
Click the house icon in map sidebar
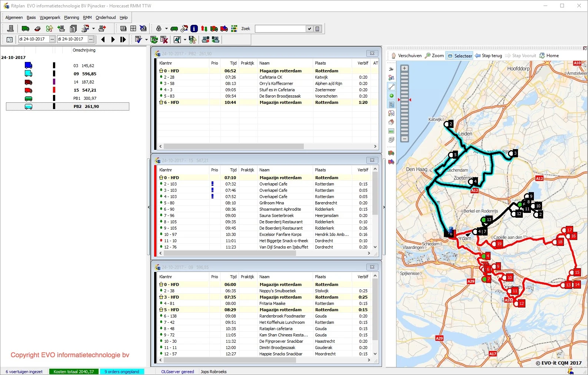(391, 122)
